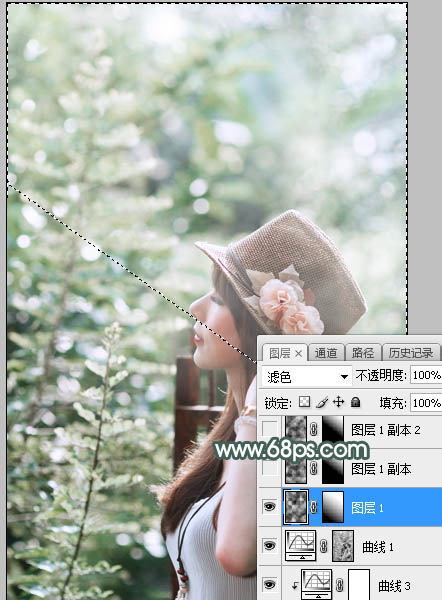Viewport: 442px width, 600px height.
Task: Select the 图层 1 副本 layer name
Action: [x=381, y=469]
